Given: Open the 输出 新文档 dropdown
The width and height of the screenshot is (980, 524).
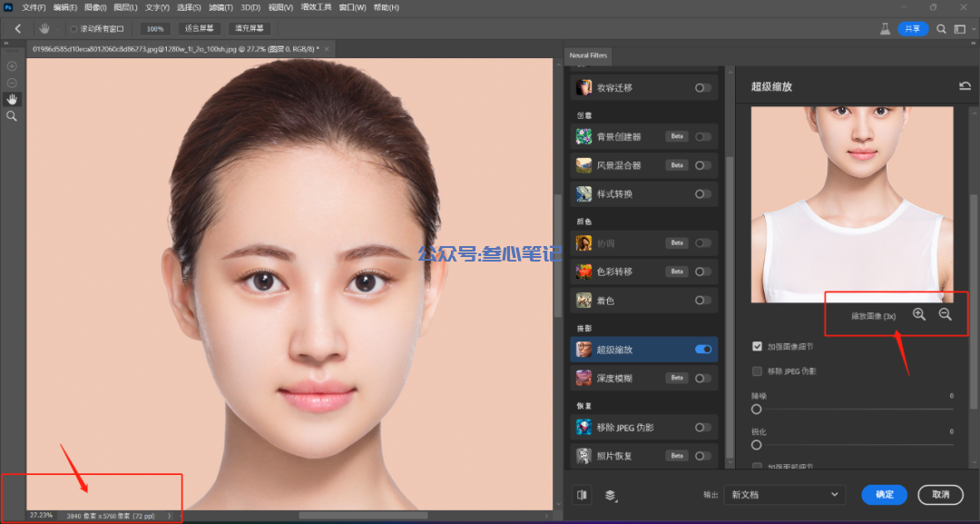Looking at the screenshot, I should pos(784,495).
